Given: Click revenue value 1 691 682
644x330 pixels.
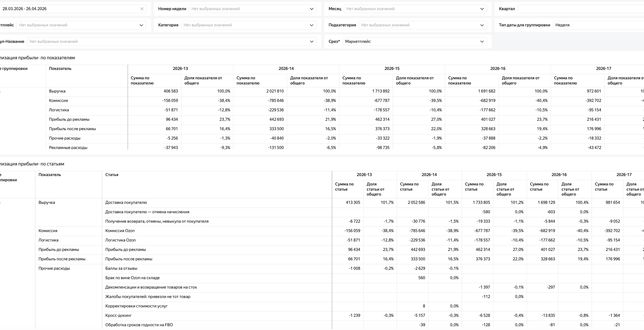Looking at the screenshot, I should pyautogui.click(x=486, y=91).
